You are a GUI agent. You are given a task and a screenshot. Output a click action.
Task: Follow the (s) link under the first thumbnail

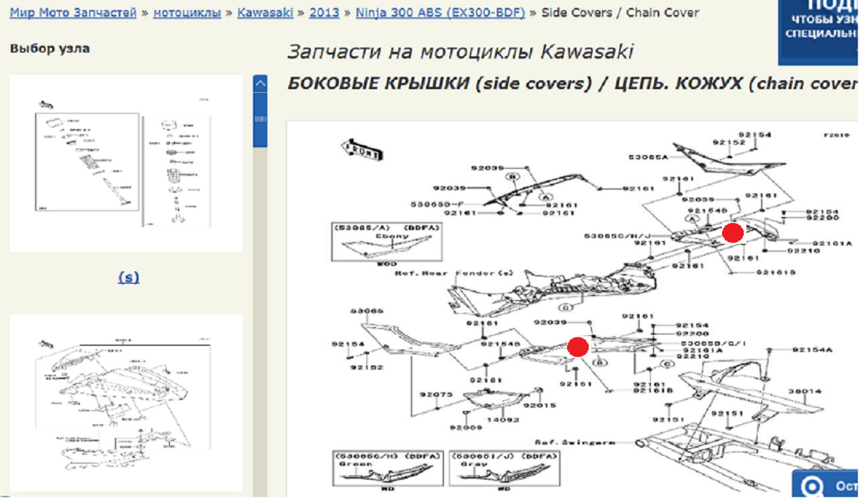[128, 277]
